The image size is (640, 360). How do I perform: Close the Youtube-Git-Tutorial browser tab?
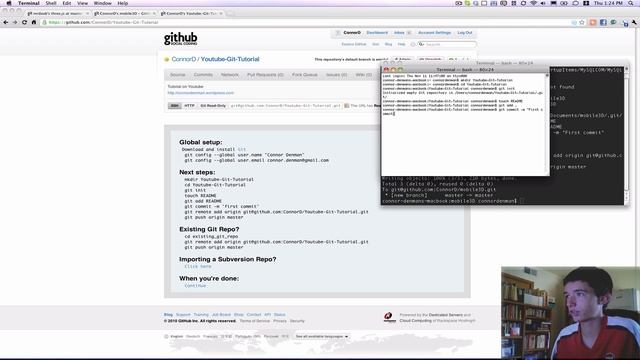(221, 13)
